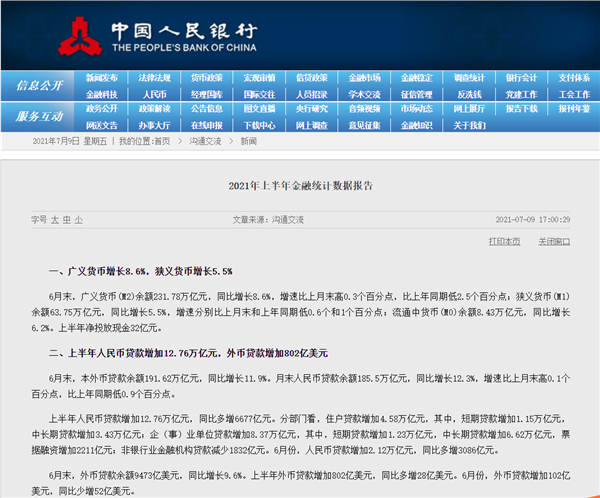Image resolution: width=600 pixels, height=498 pixels.
Task: Open the 关于我们 page
Action: 469,125
